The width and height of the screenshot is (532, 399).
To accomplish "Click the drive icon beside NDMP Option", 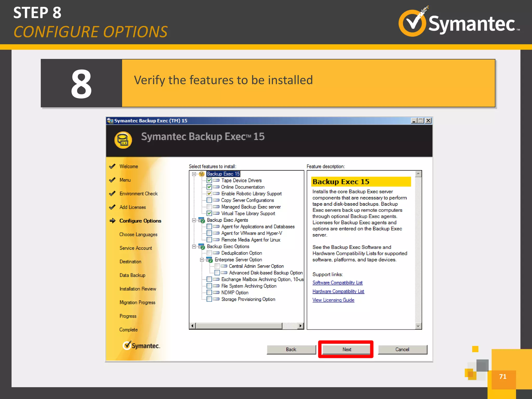I will (x=216, y=292).
